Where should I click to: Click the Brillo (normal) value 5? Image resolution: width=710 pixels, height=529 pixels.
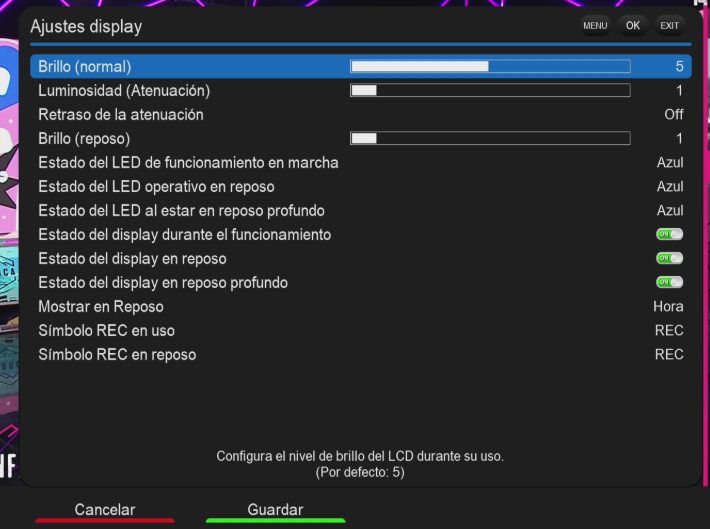(x=679, y=67)
